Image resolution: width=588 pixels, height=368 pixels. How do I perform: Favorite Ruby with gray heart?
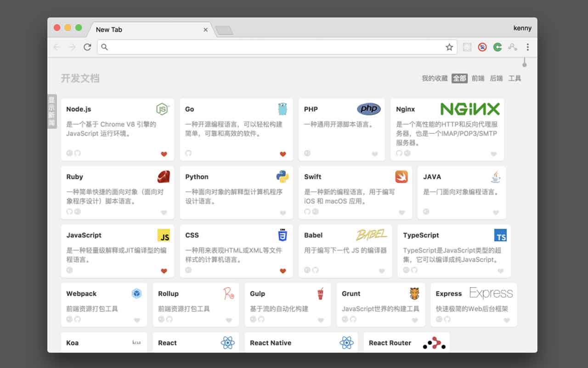164,213
